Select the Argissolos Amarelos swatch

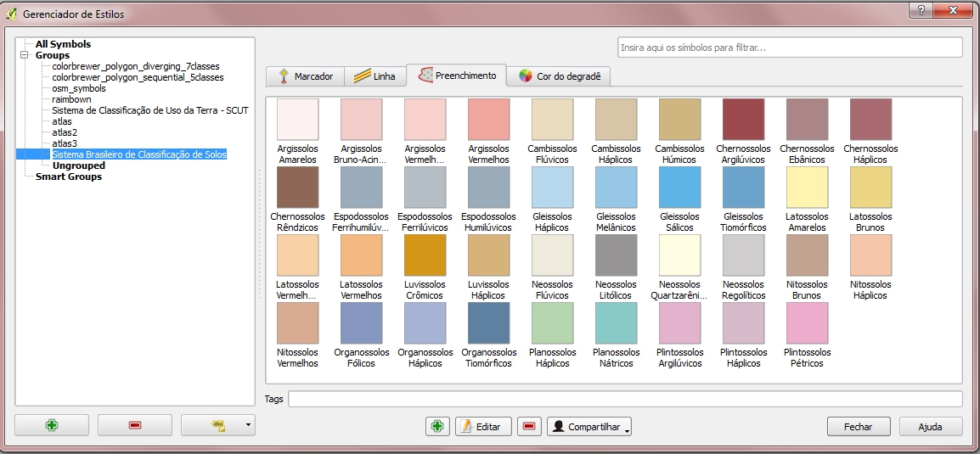(297, 120)
